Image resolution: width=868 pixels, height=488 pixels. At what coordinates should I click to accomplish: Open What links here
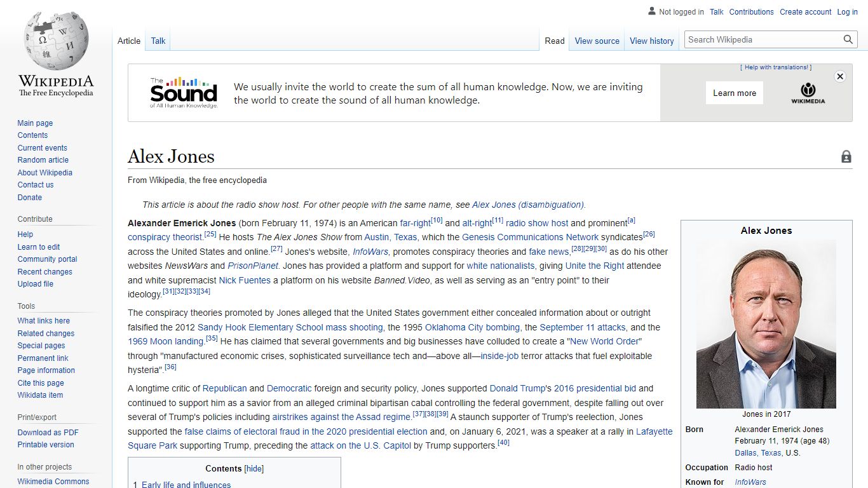pyautogui.click(x=44, y=321)
